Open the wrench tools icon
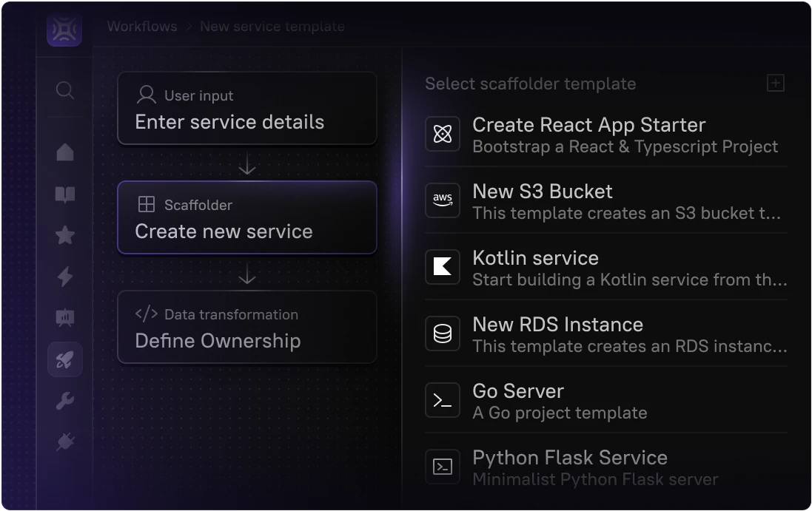Viewport: 812px width, 511px height. click(65, 402)
